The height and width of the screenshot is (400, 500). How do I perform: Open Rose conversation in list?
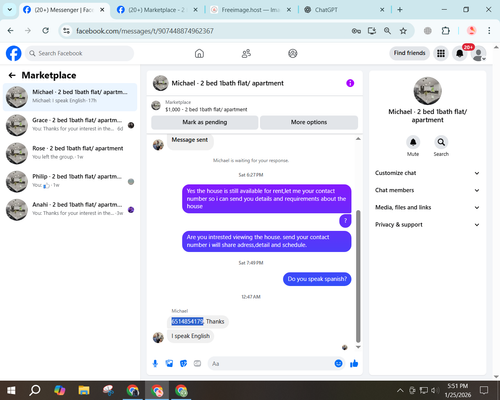(x=70, y=153)
